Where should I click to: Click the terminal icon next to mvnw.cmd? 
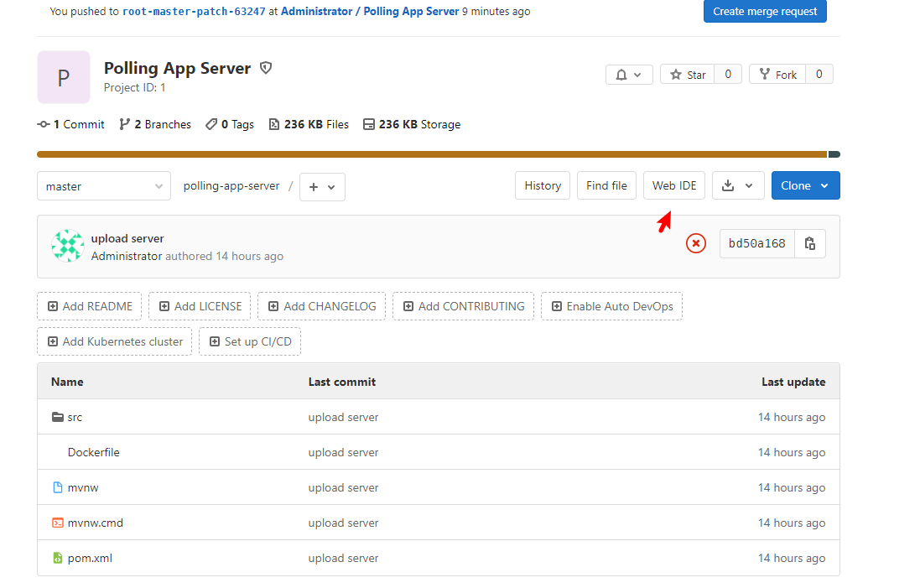coord(58,523)
